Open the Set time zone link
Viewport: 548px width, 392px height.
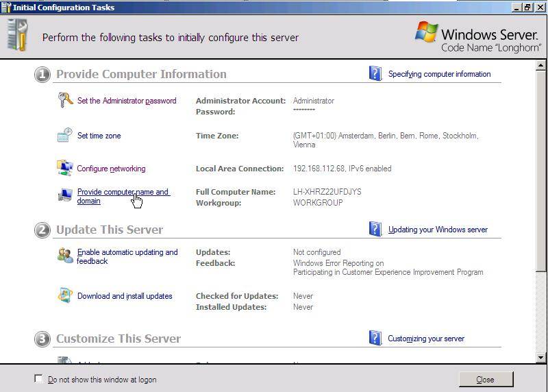click(99, 136)
